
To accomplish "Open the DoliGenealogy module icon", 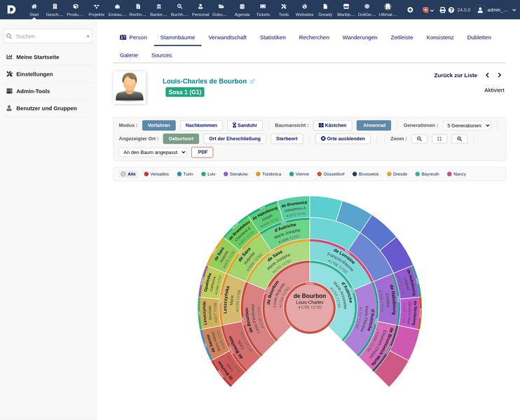I will 367,6.
